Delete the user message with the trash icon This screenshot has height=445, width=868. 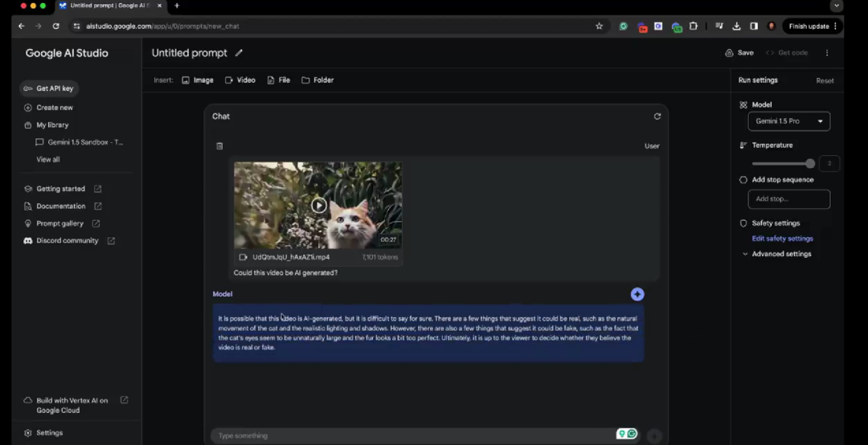click(219, 146)
